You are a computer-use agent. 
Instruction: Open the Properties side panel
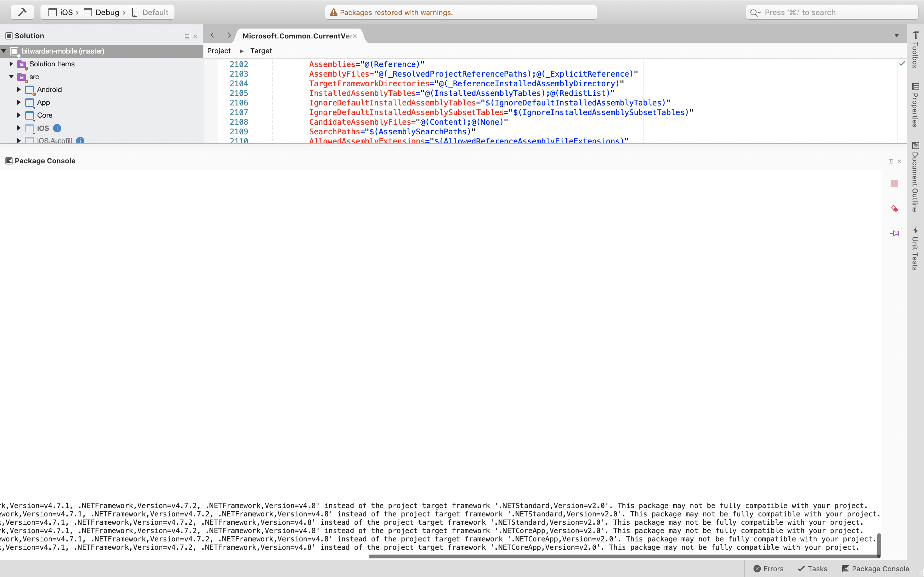click(x=915, y=105)
